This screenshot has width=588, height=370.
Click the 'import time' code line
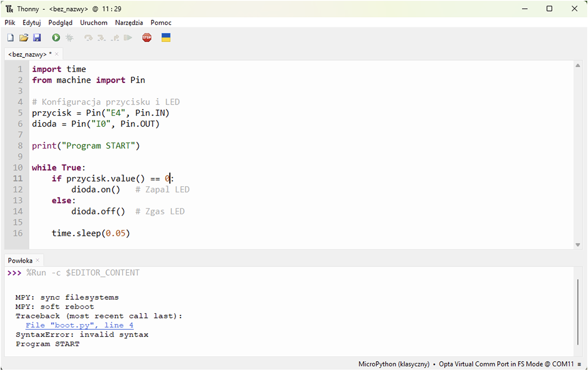pyautogui.click(x=59, y=69)
